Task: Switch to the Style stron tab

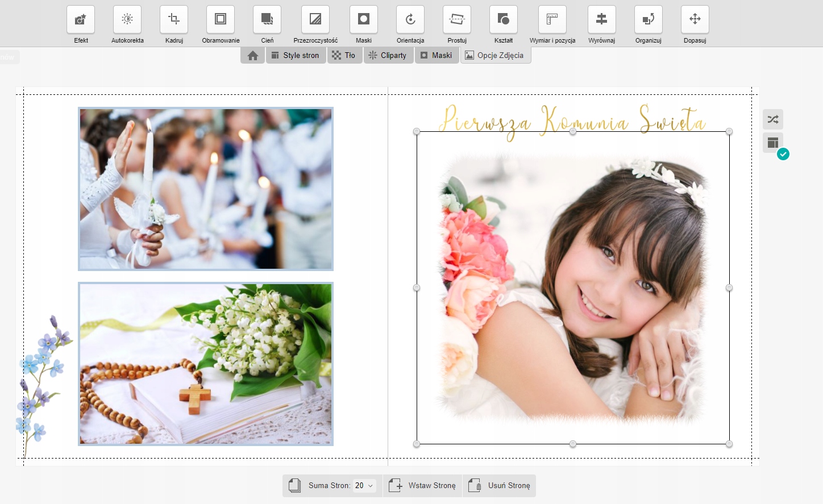Action: [x=296, y=56]
